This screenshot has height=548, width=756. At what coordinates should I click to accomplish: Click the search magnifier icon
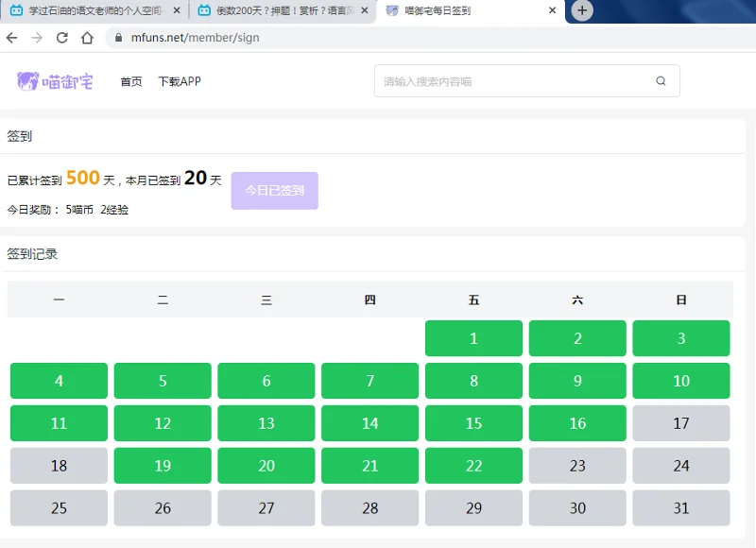(x=661, y=81)
